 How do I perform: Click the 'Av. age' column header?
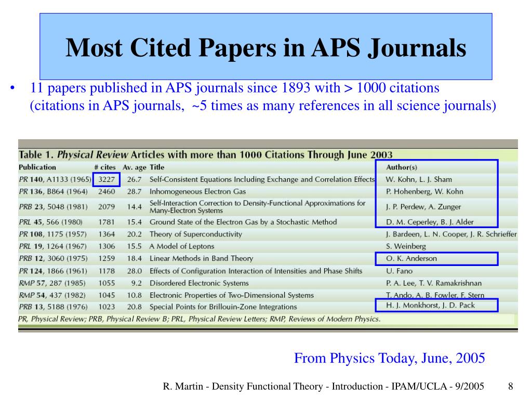click(x=135, y=168)
